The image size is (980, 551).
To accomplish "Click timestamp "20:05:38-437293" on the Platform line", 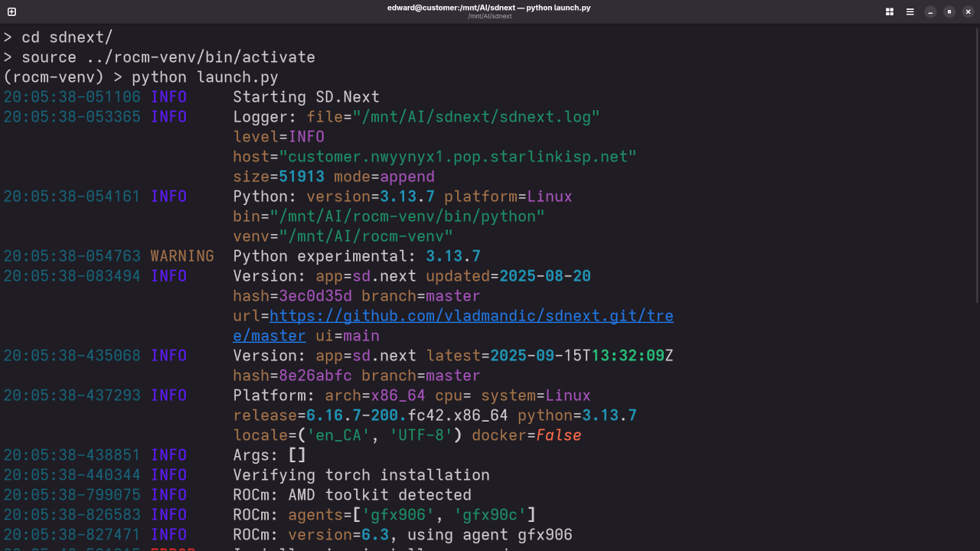I will 72,396.
